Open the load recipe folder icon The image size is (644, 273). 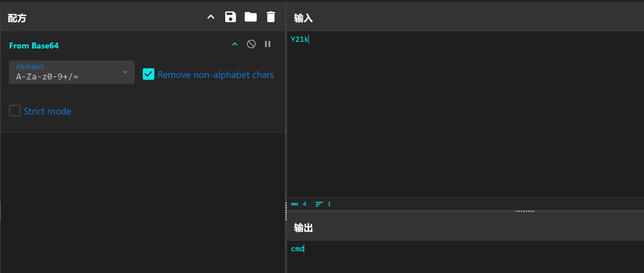(251, 17)
